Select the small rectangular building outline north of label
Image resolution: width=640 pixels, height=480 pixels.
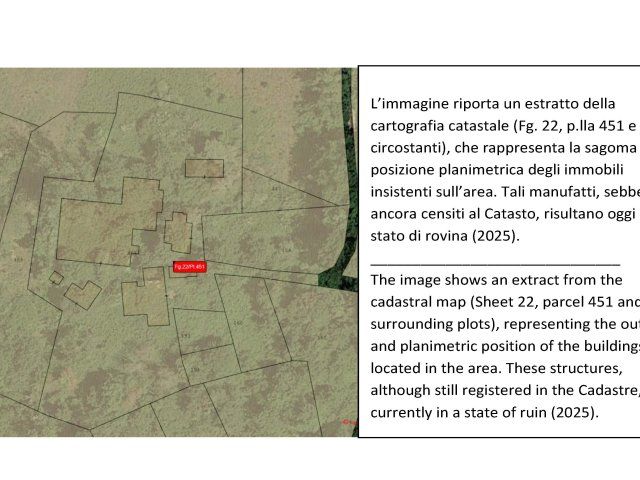coord(203,168)
